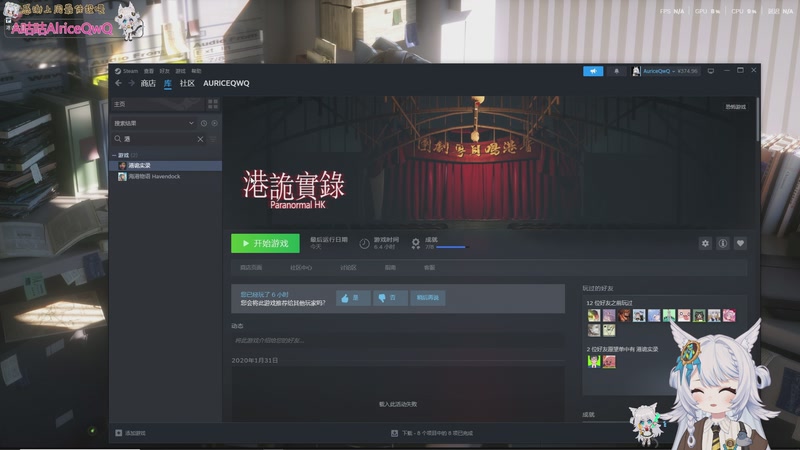The image size is (800, 450).
Task: Open the 社区中心 link
Action: [301, 267]
